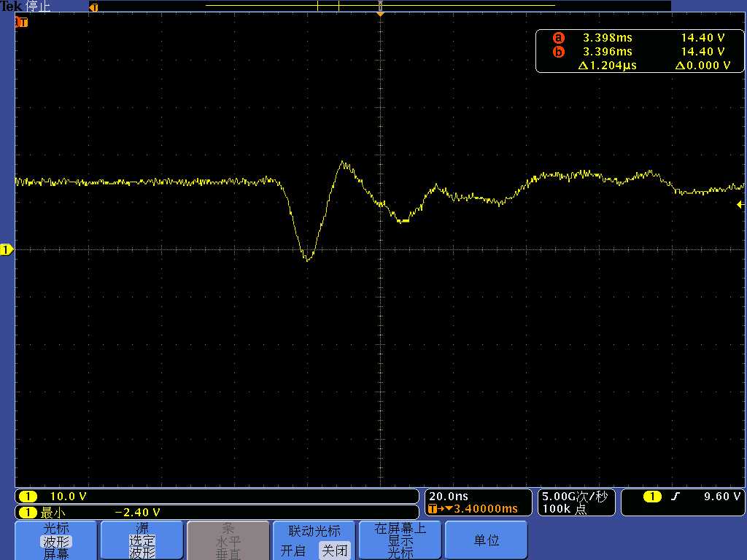Click the Δ1.204µs delta time readout
Image resolution: width=747 pixels, height=560 pixels.
pyautogui.click(x=608, y=65)
